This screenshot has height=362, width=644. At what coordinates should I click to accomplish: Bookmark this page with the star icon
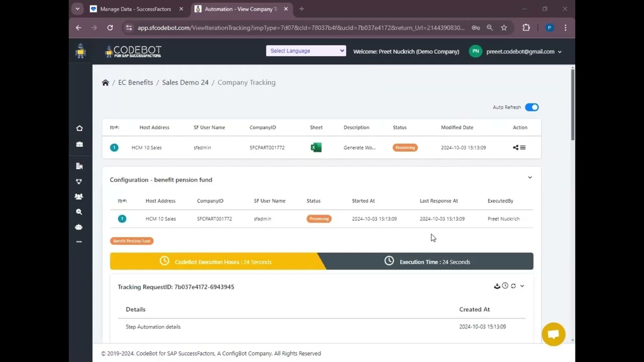pos(504,28)
